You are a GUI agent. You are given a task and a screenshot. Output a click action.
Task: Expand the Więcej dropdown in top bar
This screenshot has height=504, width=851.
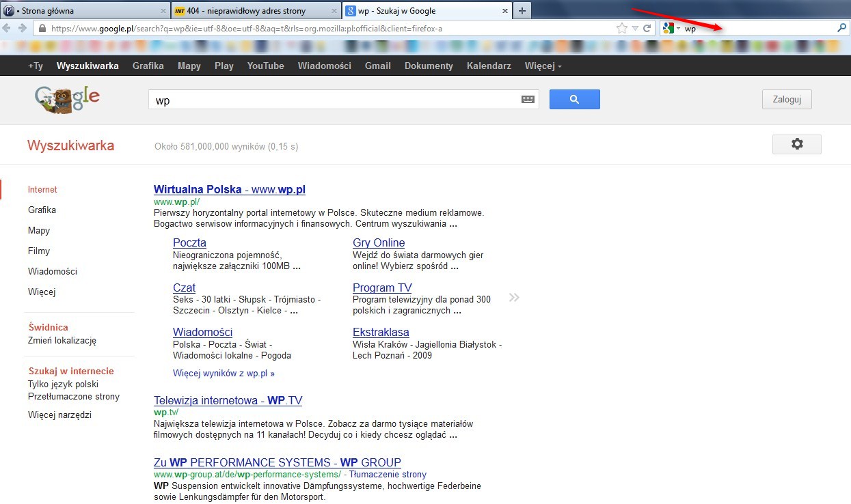543,66
